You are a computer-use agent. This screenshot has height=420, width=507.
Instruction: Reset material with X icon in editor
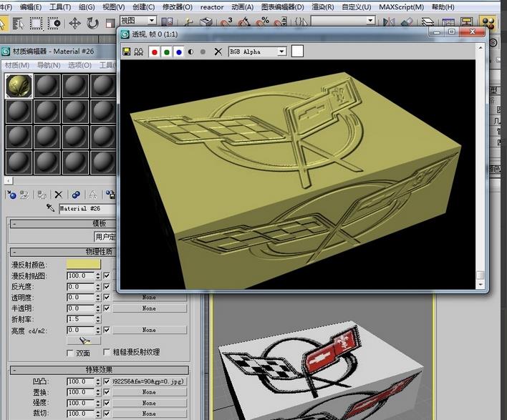tap(58, 195)
